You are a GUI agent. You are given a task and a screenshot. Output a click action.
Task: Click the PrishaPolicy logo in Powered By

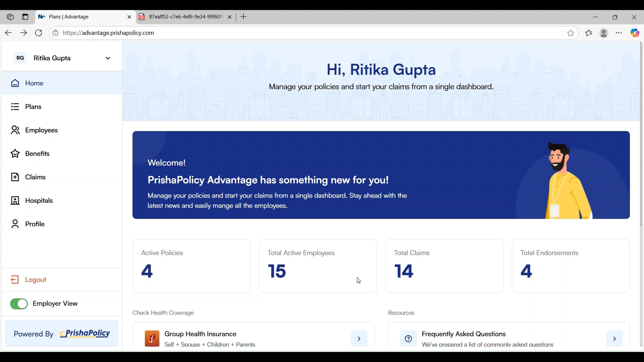[x=85, y=333]
